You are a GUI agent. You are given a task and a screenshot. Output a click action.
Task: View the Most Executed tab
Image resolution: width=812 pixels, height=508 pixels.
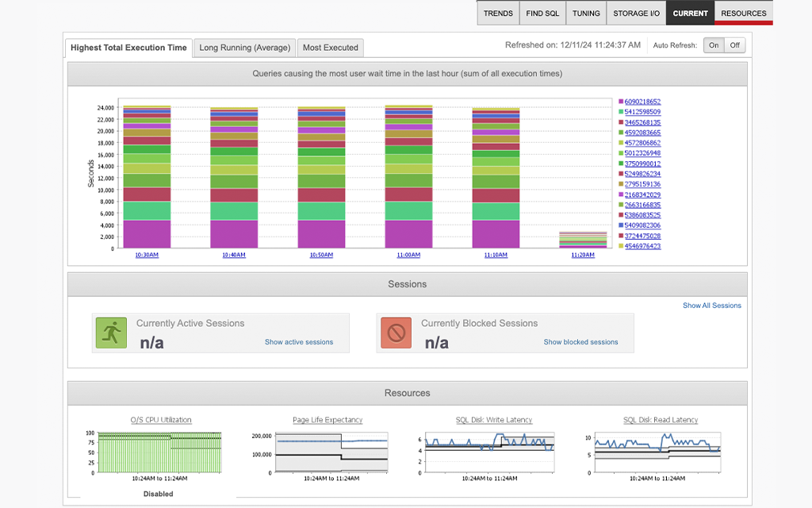(331, 48)
